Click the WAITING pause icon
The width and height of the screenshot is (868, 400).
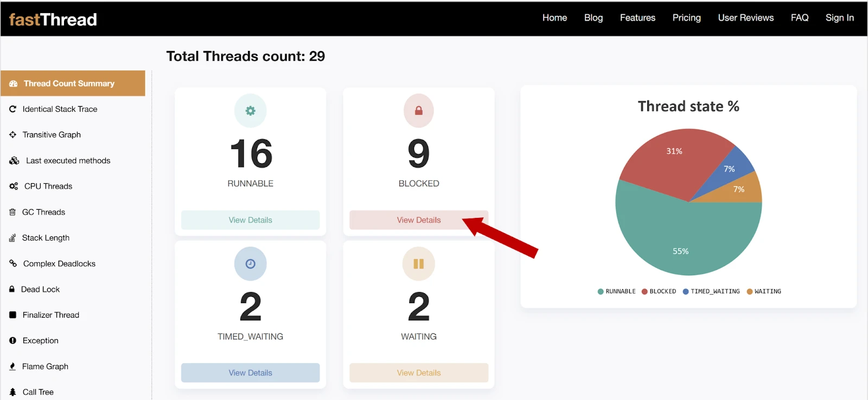click(x=418, y=264)
